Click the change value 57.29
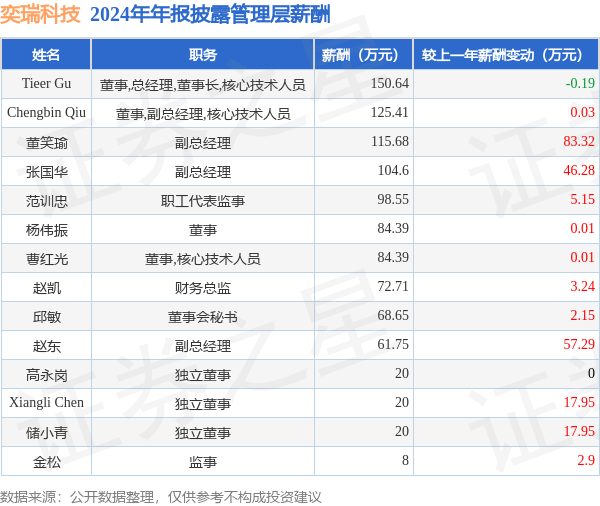Viewport: 600px width, 506px height. coord(579,344)
